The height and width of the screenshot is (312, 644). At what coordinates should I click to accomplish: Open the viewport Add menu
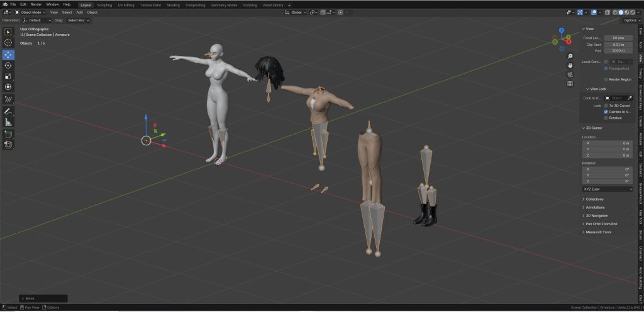tap(79, 13)
